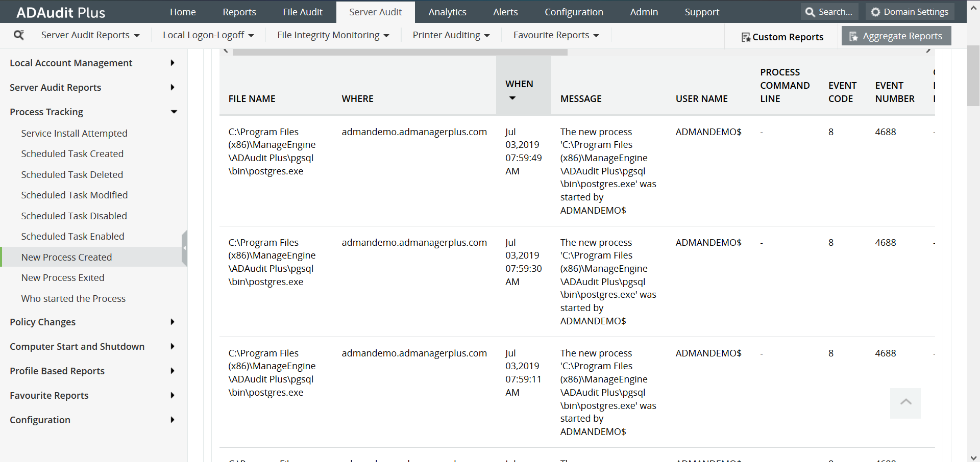Open Who started the Process report
The height and width of the screenshot is (462, 980).
pos(73,298)
